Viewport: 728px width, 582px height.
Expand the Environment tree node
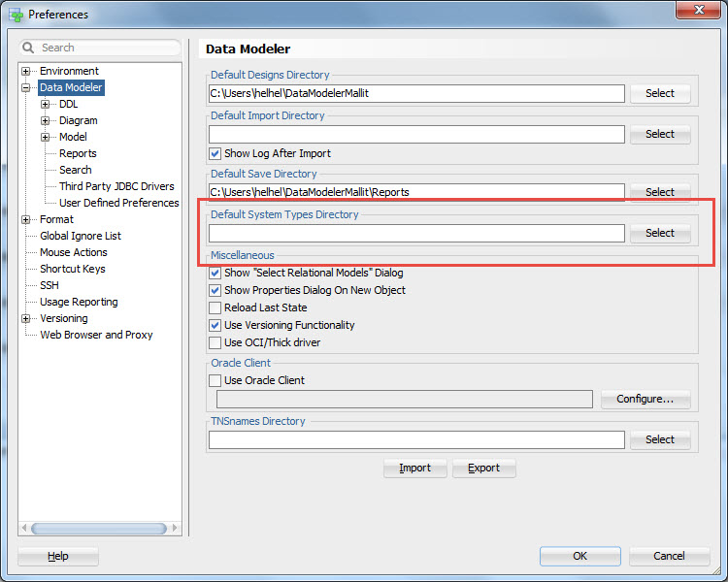pyautogui.click(x=26, y=71)
